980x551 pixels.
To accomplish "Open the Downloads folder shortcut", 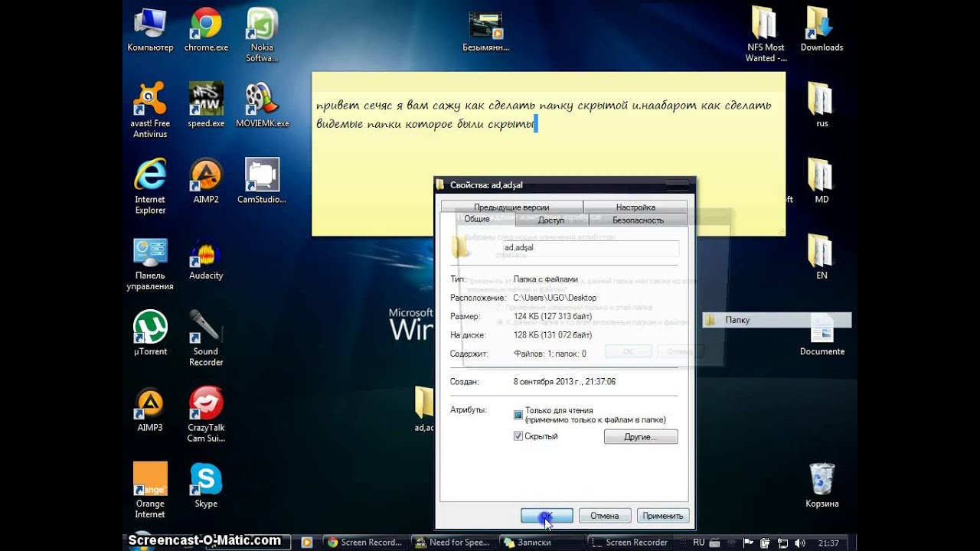I will [x=822, y=31].
